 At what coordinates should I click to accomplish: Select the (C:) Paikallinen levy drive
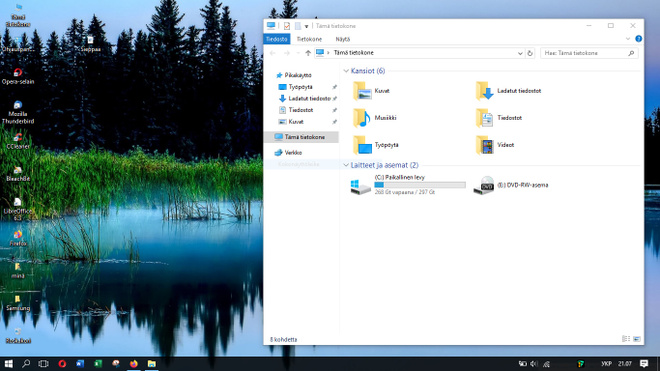(408, 185)
